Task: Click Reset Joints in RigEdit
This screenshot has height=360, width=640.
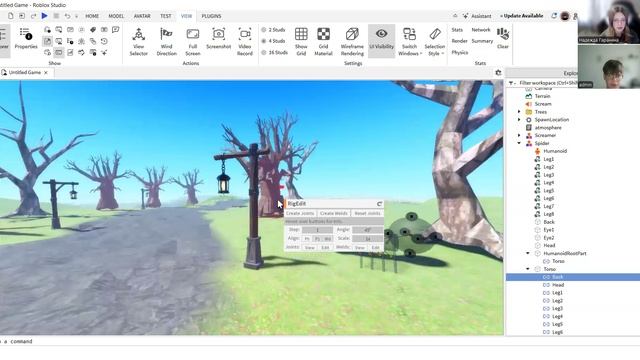Action: [x=367, y=213]
